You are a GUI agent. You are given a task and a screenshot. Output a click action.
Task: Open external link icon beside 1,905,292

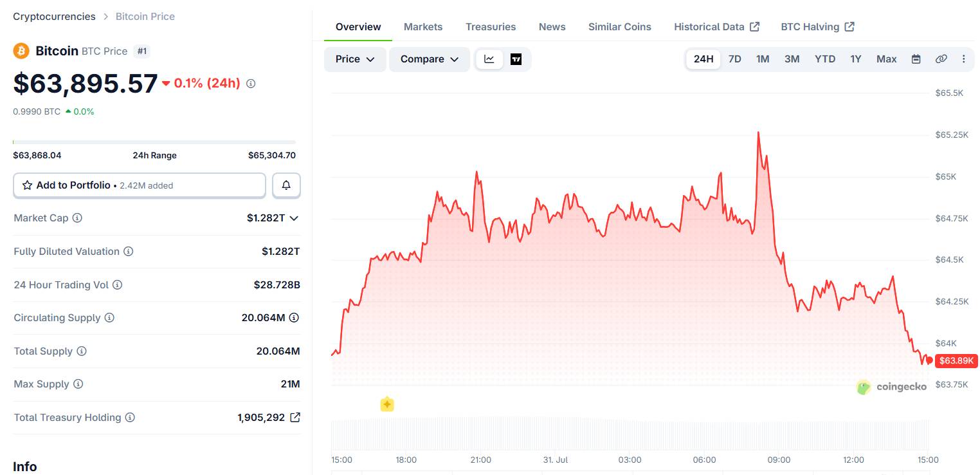[295, 417]
